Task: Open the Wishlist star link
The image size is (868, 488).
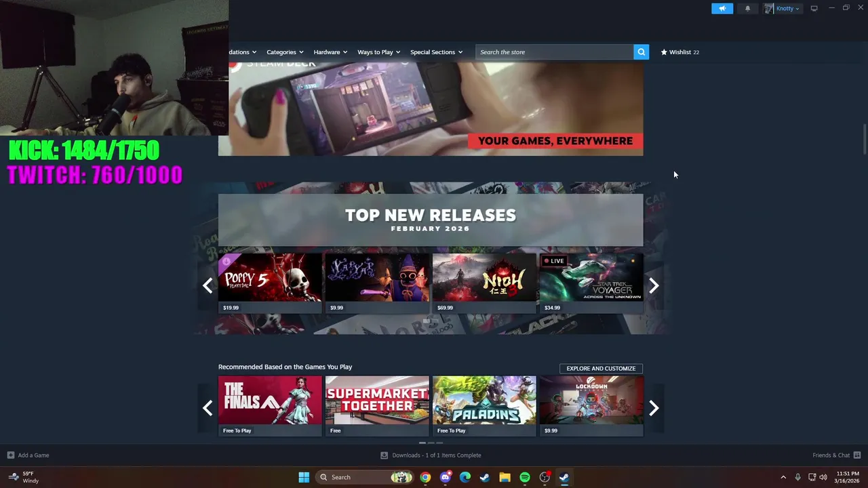Action: [x=679, y=52]
